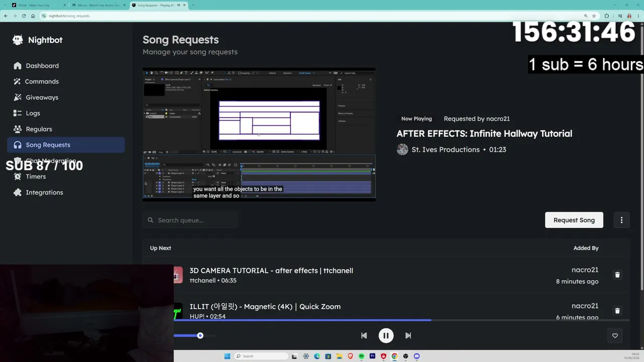Open Dashboard in the sidebar
The image size is (644, 362).
[66, 66]
